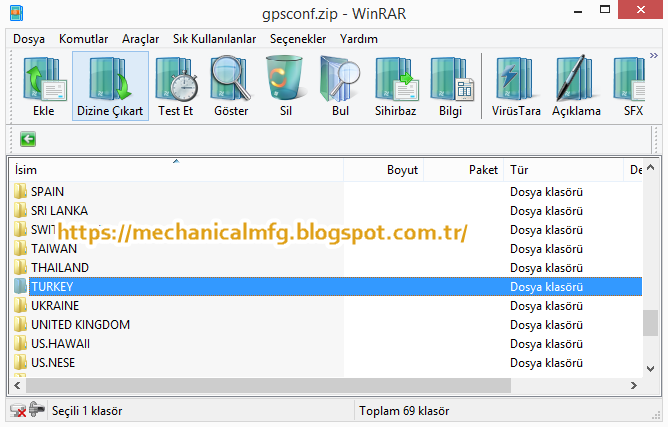668x427 pixels.
Task: Click the Sil recycle bin icon
Action: [285, 87]
